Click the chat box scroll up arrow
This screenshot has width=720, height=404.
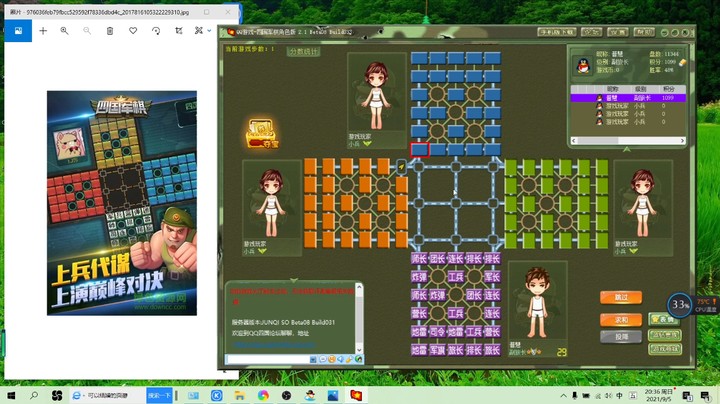tap(359, 287)
